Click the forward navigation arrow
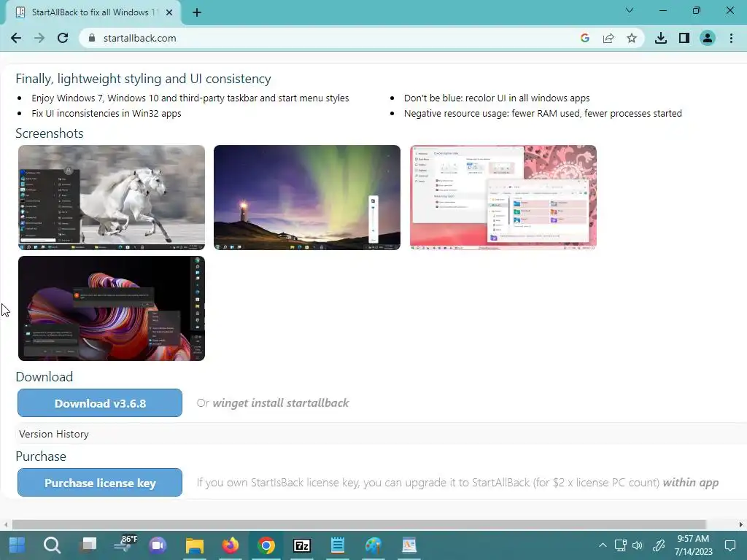 39,38
